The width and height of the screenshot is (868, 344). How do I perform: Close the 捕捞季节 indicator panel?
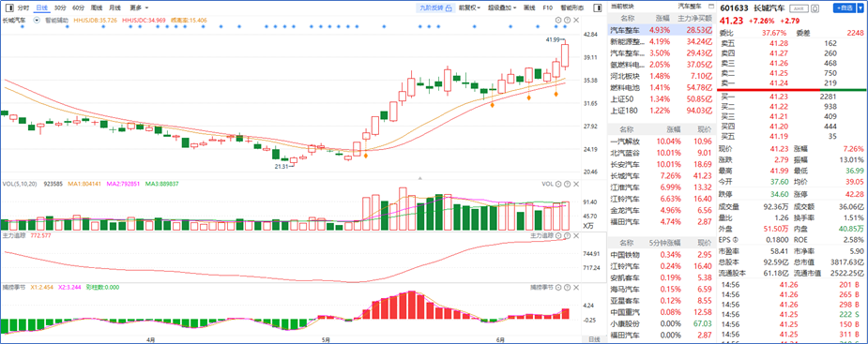click(576, 288)
